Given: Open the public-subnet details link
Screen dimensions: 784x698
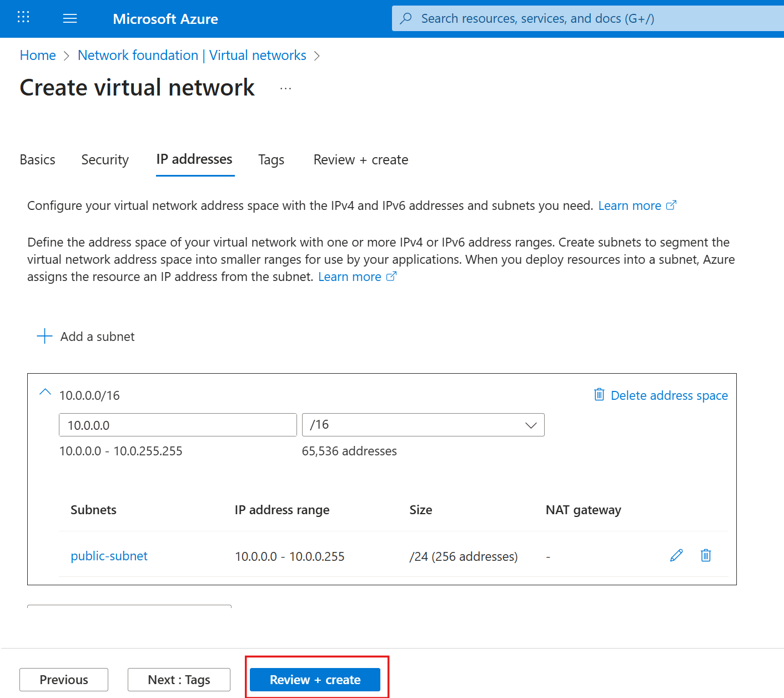Looking at the screenshot, I should click(109, 555).
